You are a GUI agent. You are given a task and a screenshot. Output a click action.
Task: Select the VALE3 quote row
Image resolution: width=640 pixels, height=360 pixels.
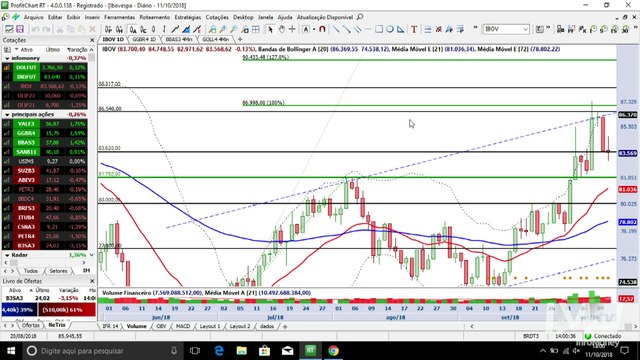[44, 124]
